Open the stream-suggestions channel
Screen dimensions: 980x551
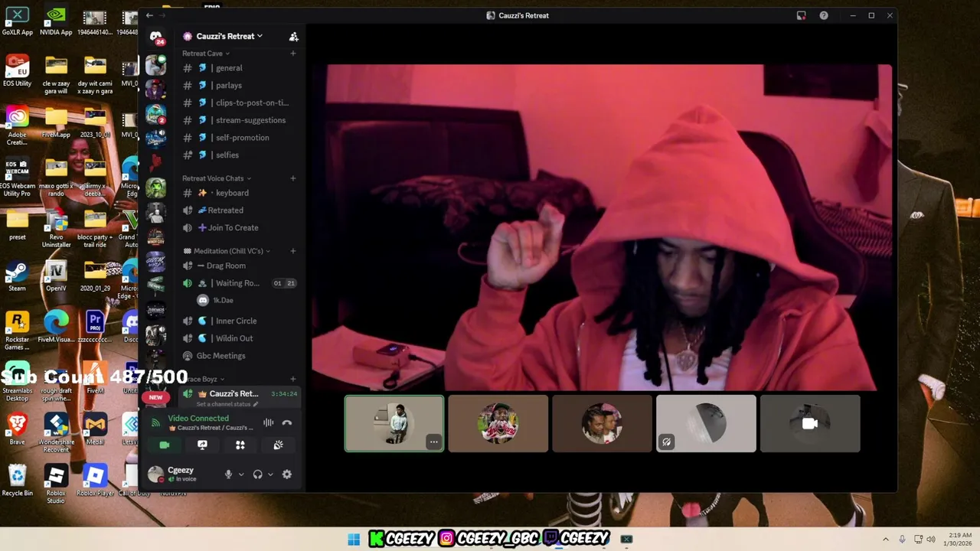coord(240,120)
